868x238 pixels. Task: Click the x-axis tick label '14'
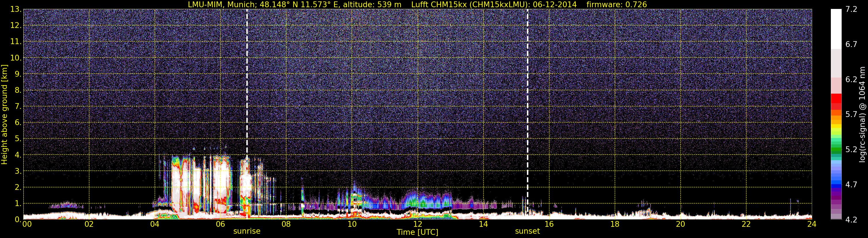483,224
